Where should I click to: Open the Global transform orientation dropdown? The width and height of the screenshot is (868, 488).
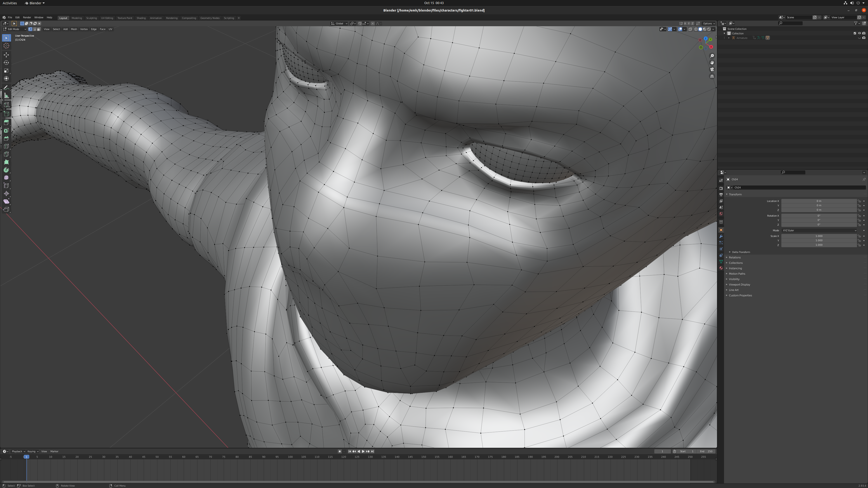339,23
